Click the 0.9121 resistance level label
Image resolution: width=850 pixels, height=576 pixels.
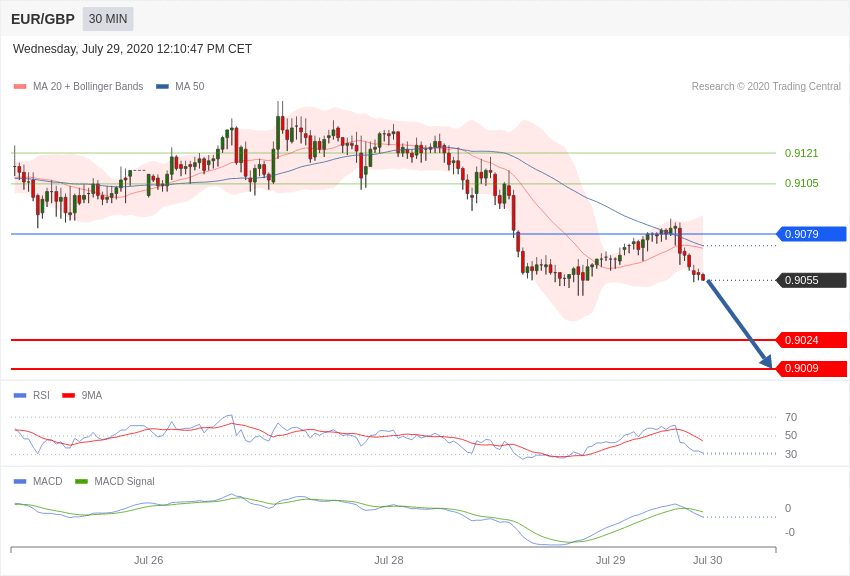pyautogui.click(x=801, y=153)
